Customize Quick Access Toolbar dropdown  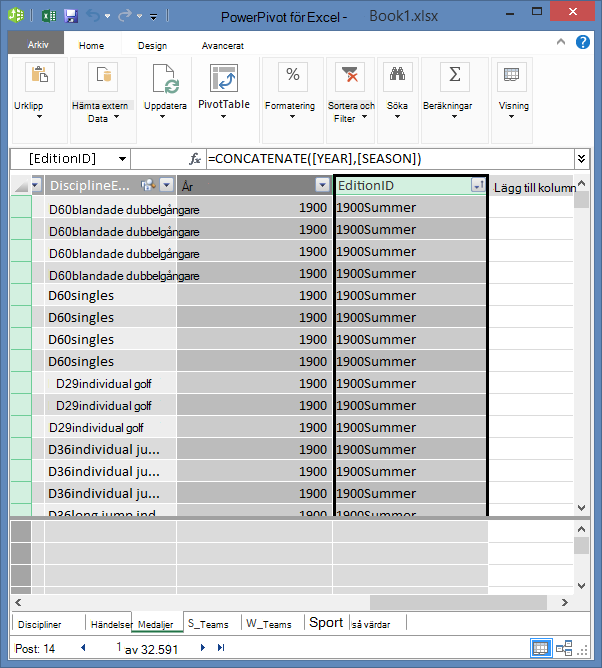click(153, 17)
